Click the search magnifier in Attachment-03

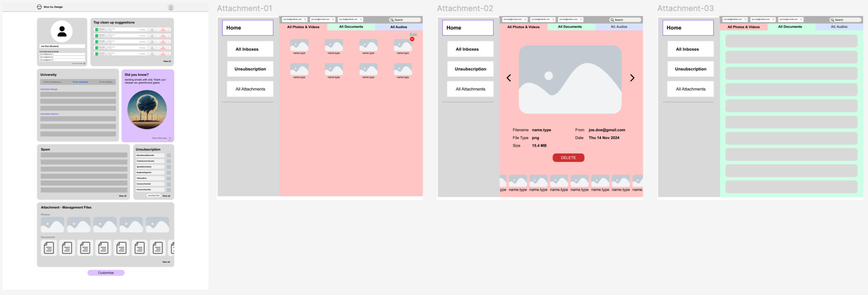click(x=832, y=20)
